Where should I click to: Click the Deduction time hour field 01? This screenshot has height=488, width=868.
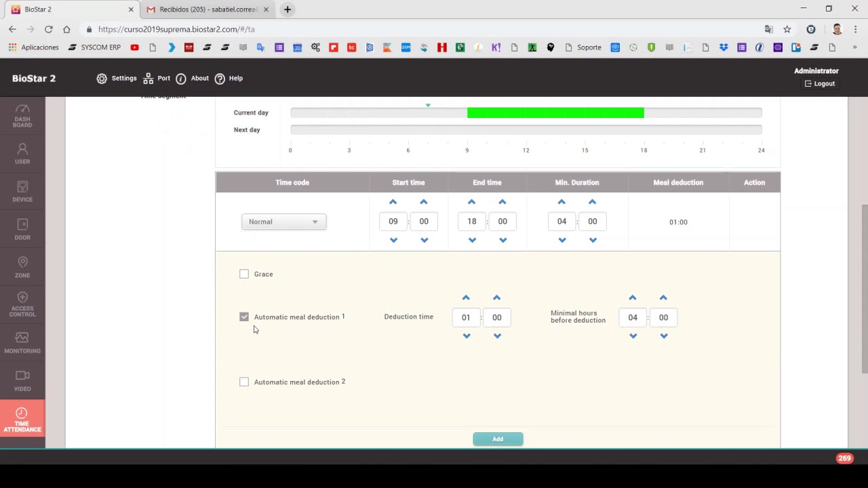click(466, 317)
